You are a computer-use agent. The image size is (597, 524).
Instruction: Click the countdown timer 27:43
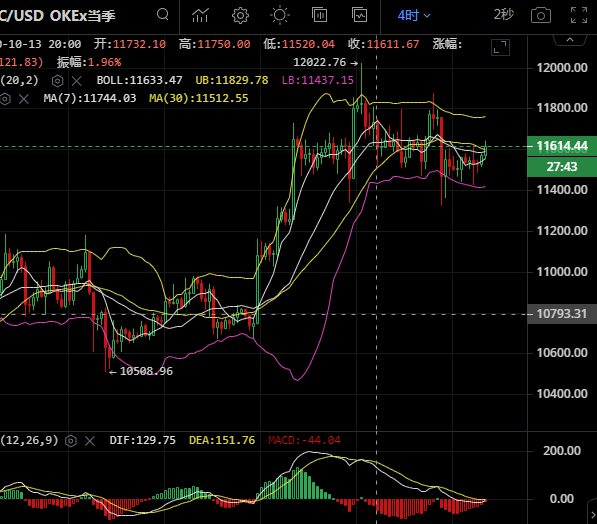tap(562, 167)
